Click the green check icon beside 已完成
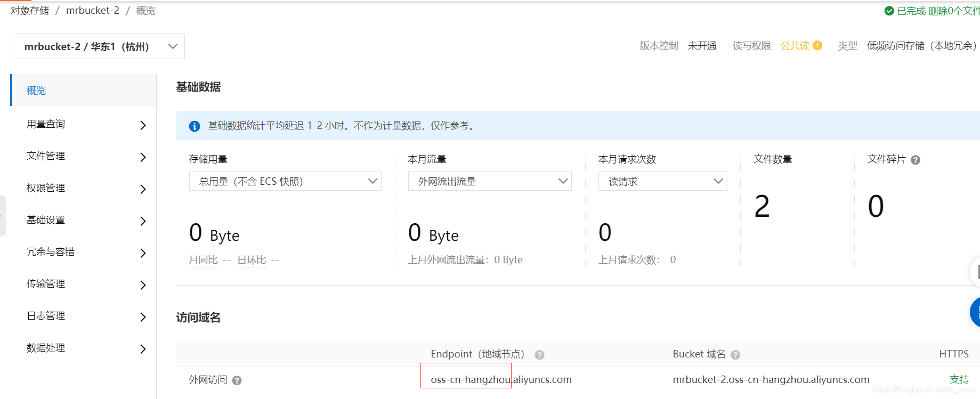Screen dimensions: 980x399 [x=889, y=11]
